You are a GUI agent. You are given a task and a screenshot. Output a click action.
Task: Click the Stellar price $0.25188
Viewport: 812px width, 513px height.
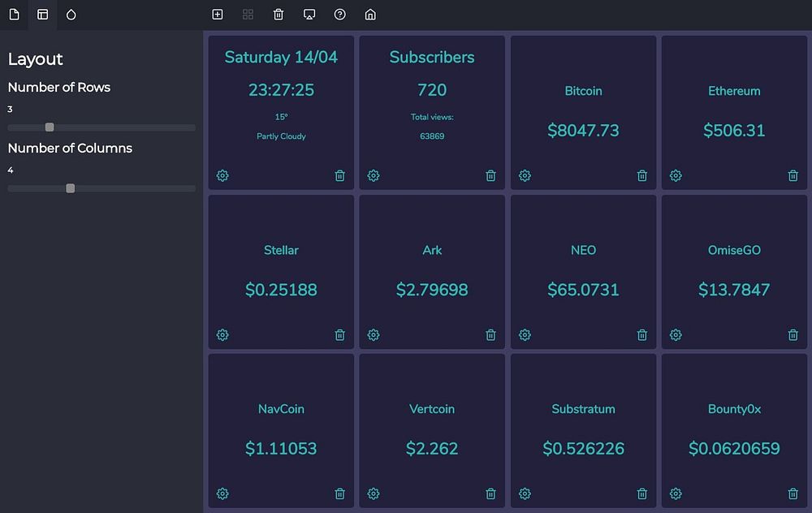click(x=281, y=290)
